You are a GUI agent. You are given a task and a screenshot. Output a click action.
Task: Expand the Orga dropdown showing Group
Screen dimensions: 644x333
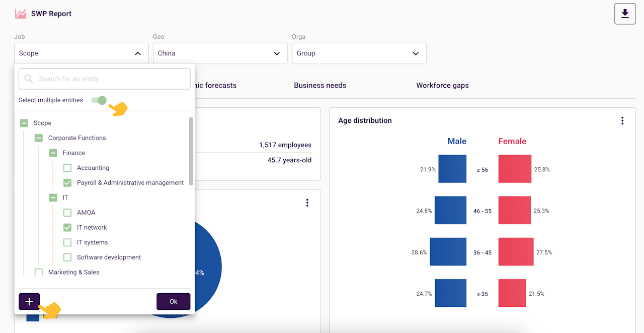point(359,53)
